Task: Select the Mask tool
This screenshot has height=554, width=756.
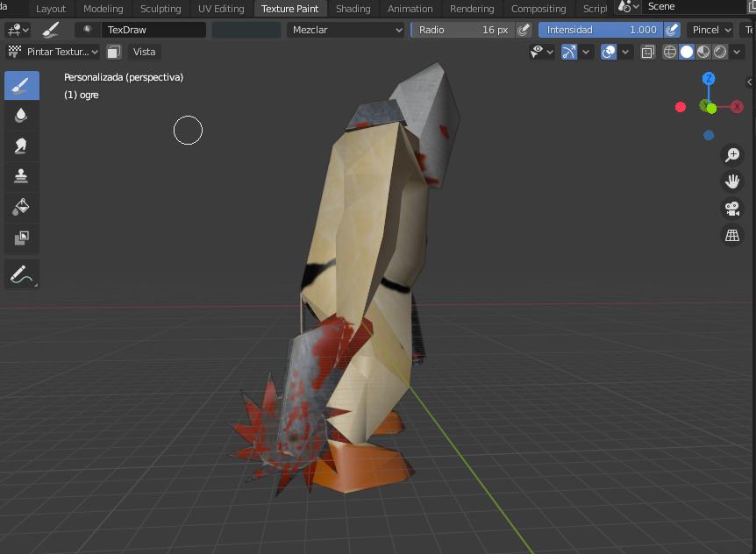Action: pos(22,237)
